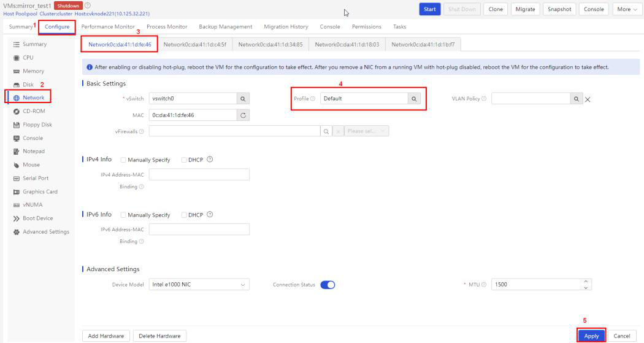
Task: Open the Device Model dropdown
Action: point(199,284)
